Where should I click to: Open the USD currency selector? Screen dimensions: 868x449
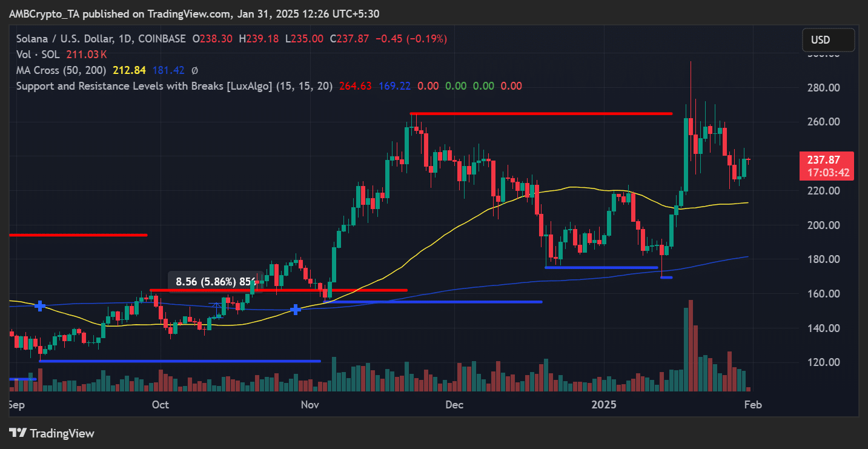pyautogui.click(x=828, y=40)
